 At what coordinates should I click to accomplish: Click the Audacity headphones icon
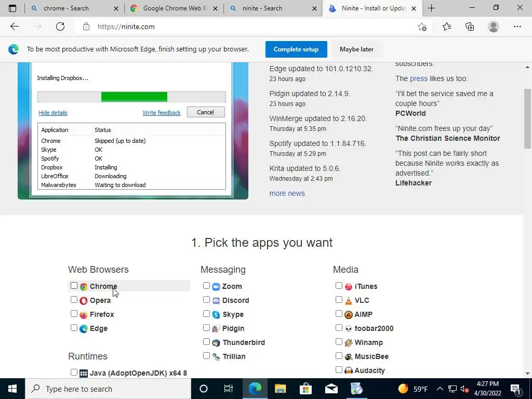(x=349, y=371)
